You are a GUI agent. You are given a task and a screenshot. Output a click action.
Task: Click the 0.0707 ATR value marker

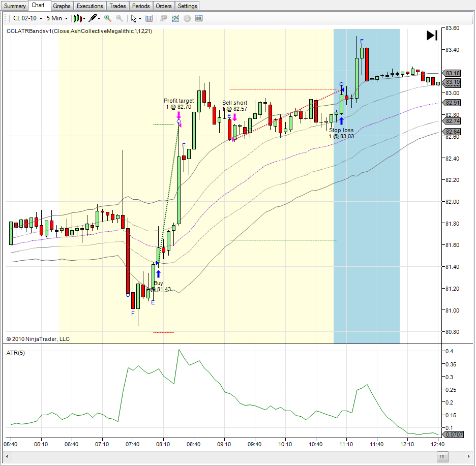pos(454,434)
